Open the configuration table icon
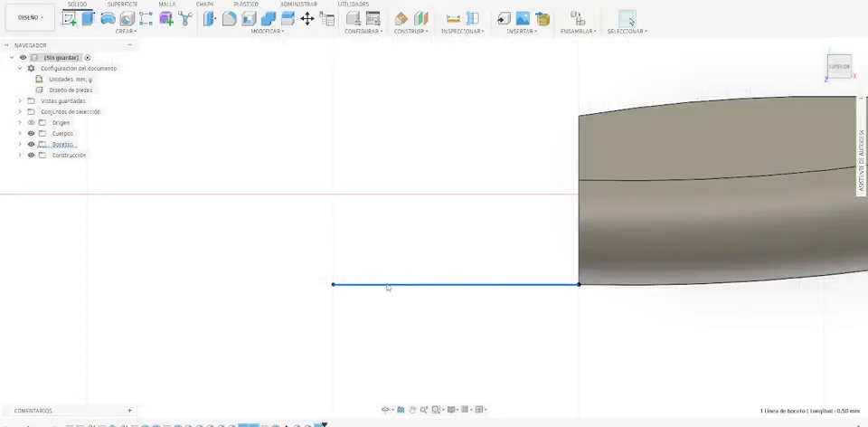The width and height of the screenshot is (868, 427). [373, 19]
